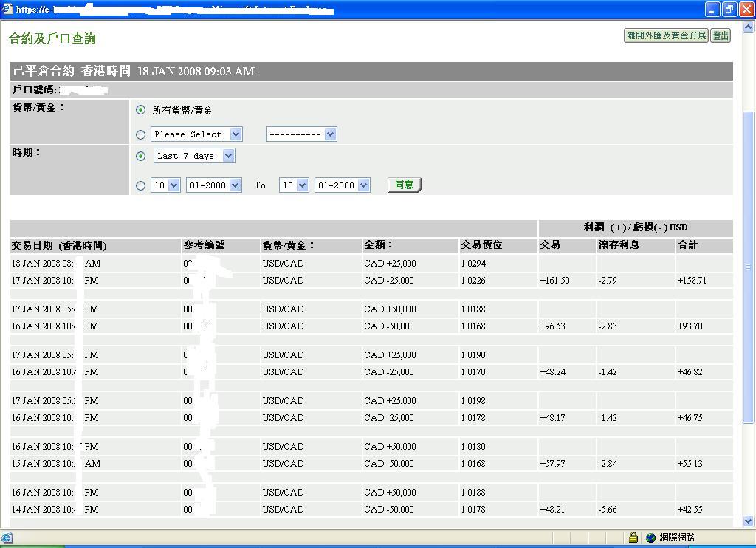Image resolution: width=756 pixels, height=548 pixels.
Task: Click the padlock security icon in status bar
Action: (x=633, y=537)
